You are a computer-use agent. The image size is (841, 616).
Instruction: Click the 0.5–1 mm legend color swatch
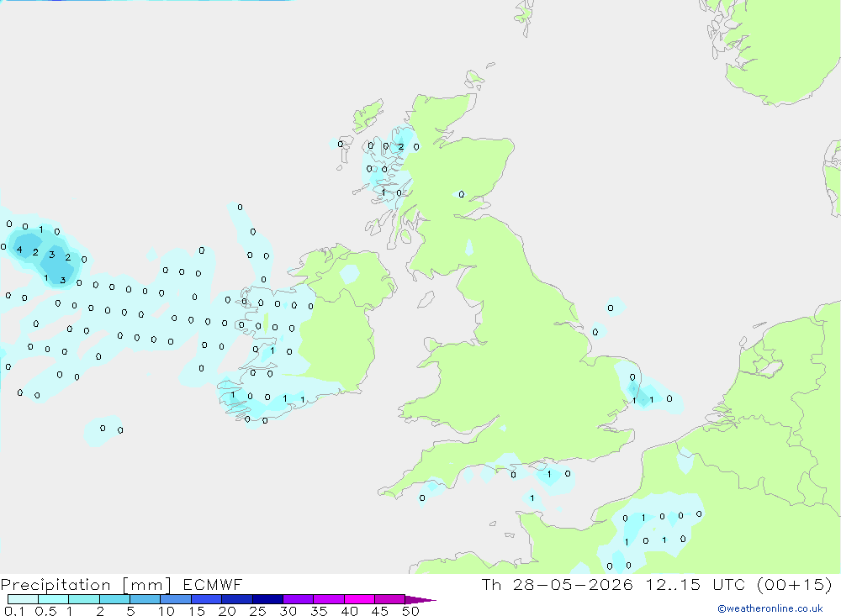pyautogui.click(x=54, y=599)
